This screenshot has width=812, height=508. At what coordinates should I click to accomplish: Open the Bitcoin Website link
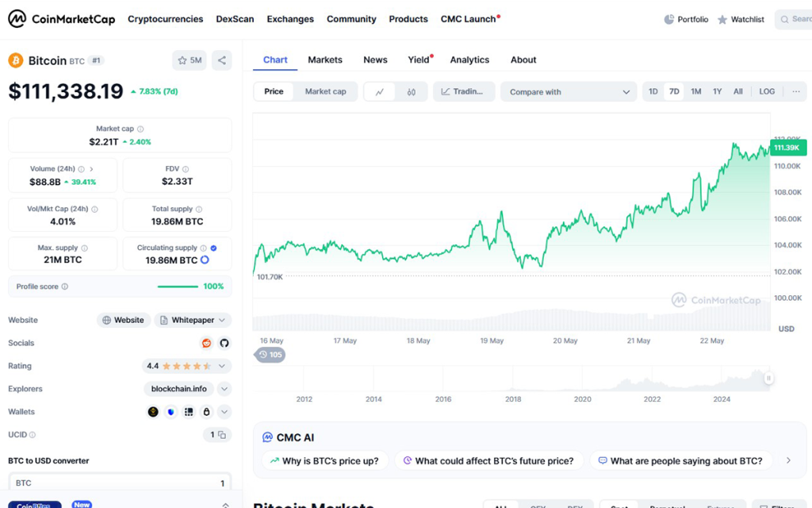click(x=123, y=320)
